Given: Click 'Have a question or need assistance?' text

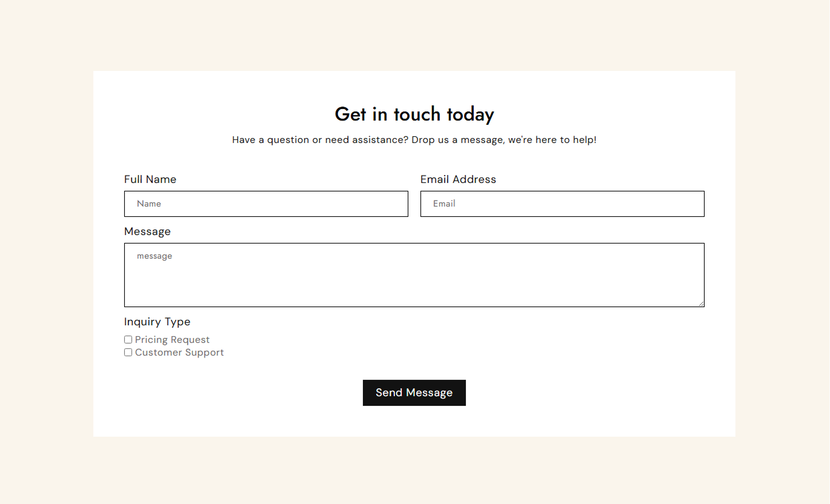Looking at the screenshot, I should tap(320, 140).
